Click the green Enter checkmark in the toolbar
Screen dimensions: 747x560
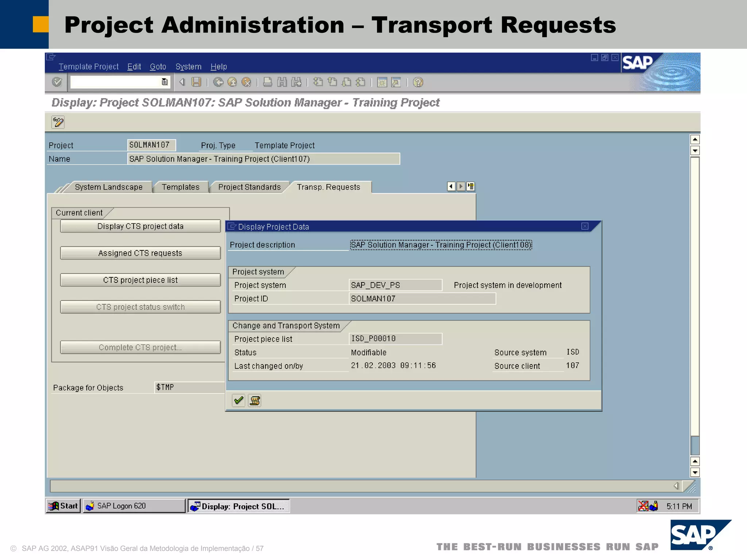pyautogui.click(x=57, y=82)
